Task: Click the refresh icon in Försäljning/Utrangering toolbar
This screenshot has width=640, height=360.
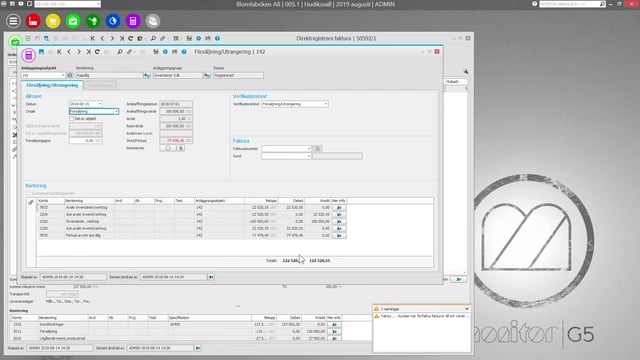Action: pyautogui.click(x=97, y=52)
